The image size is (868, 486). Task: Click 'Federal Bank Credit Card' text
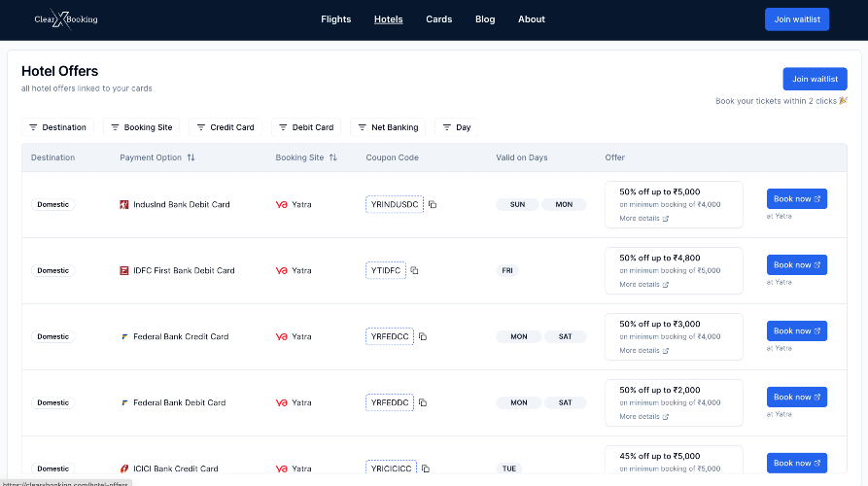pos(181,336)
